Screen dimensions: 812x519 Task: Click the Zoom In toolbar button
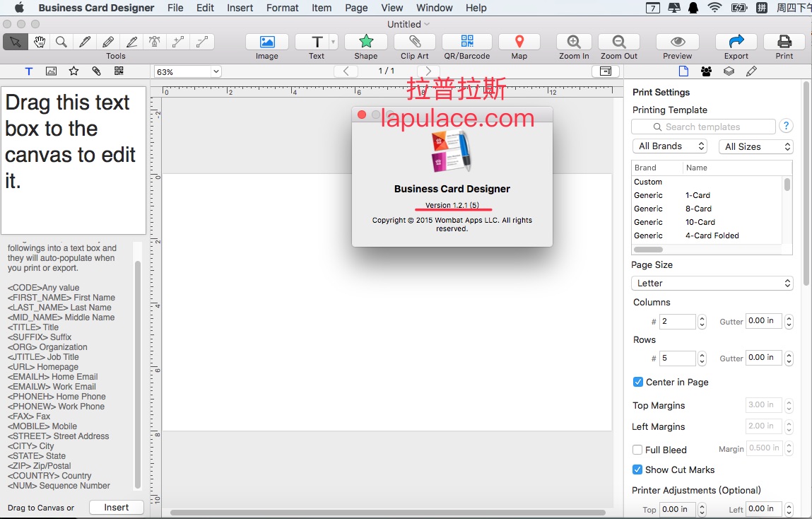click(x=574, y=42)
